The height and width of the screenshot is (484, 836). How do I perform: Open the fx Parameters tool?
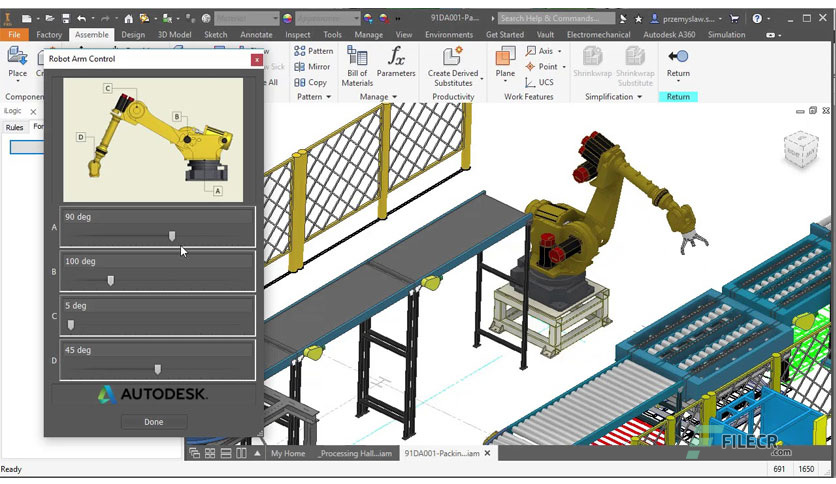[396, 62]
